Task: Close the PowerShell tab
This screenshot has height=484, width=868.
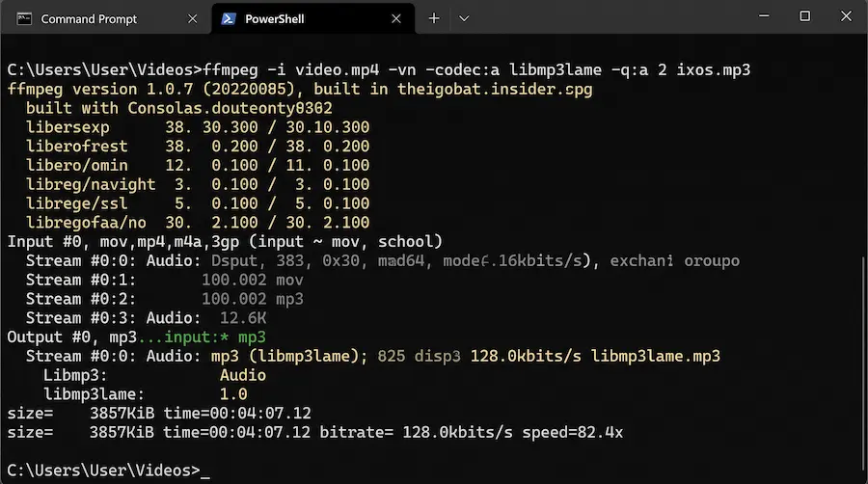Action: [x=395, y=19]
